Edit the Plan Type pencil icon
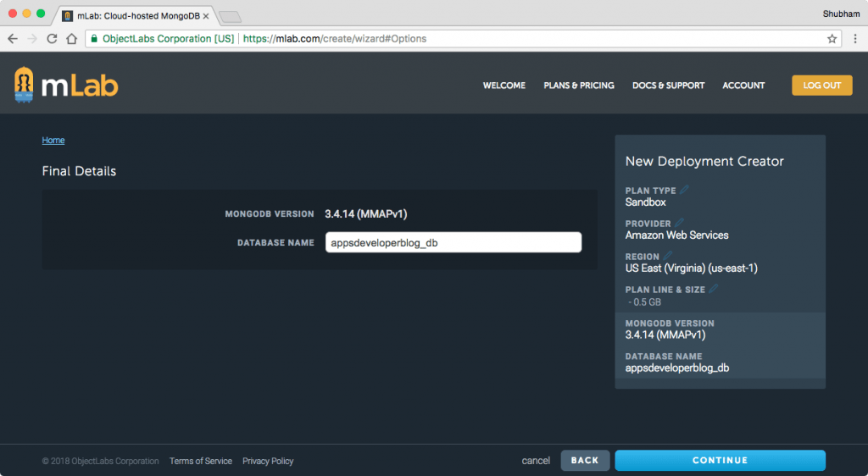 684,190
